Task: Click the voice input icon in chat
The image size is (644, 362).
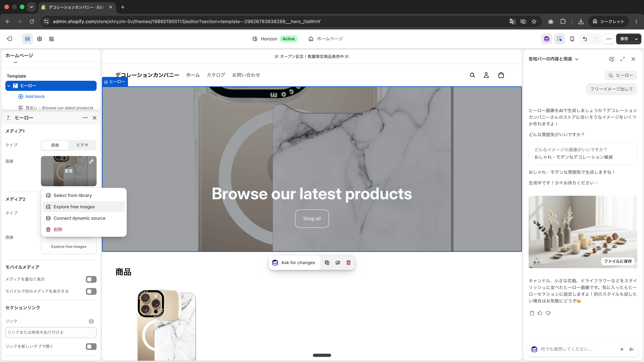Action: pyautogui.click(x=631, y=349)
